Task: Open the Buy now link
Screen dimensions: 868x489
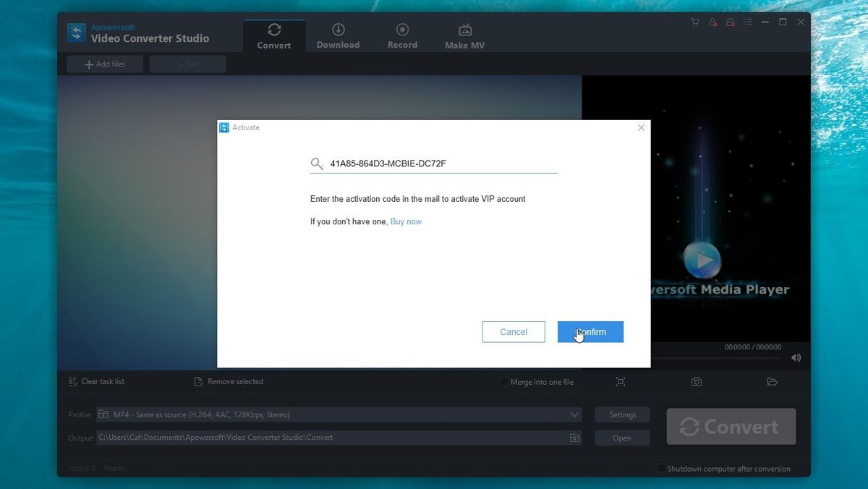Action: (406, 221)
